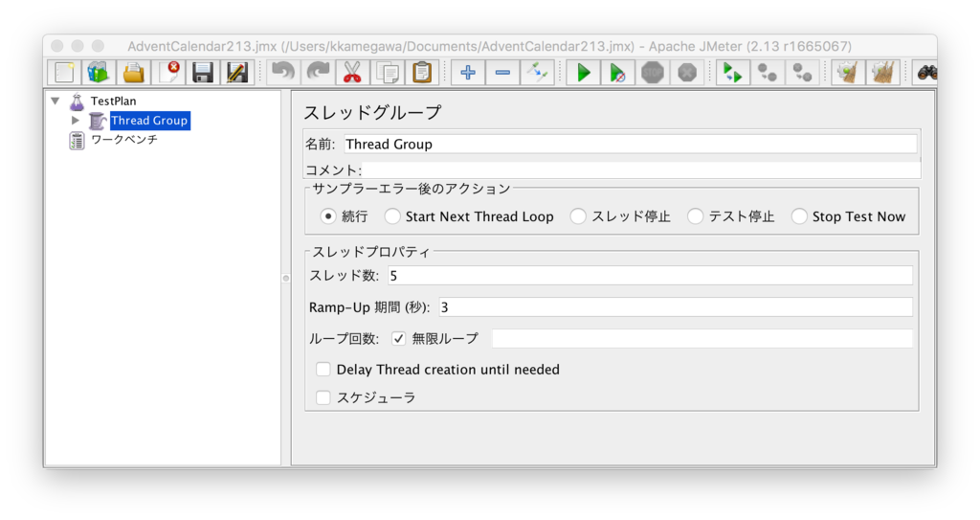This screenshot has height=520, width=980.
Task: Click the Stop sign icon
Action: click(x=653, y=73)
